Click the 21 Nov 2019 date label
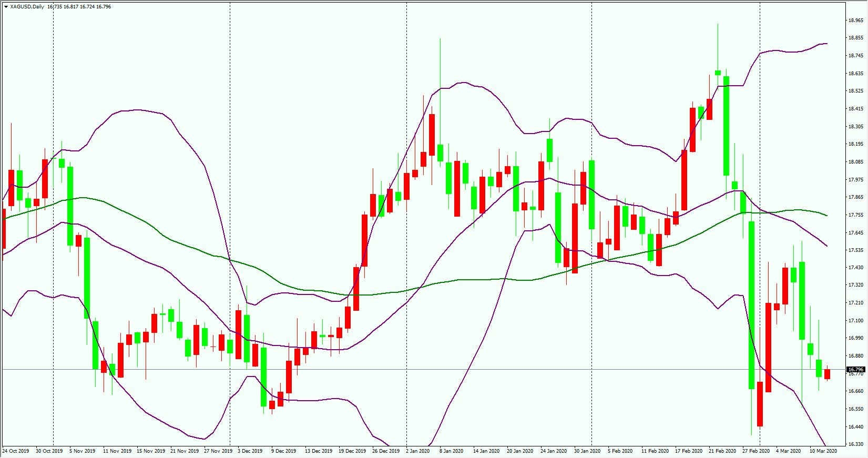868x458 pixels. 185,451
